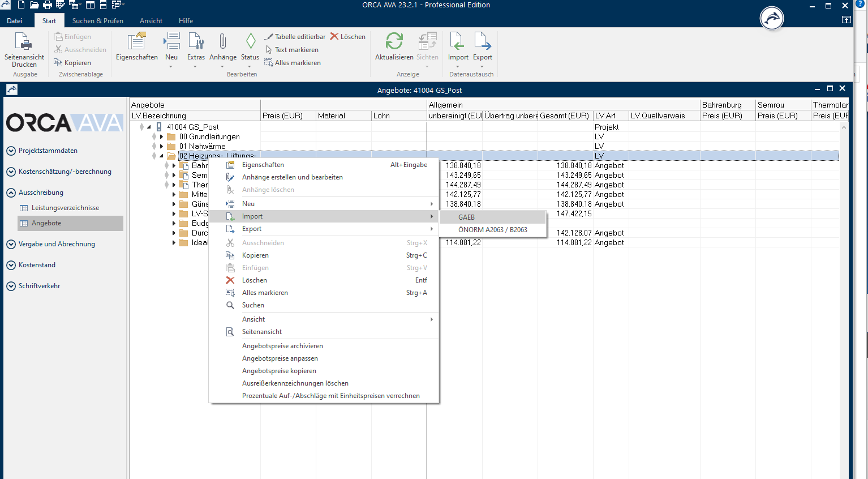Screen dimensions: 868x479
Task: Choose GAEB from the Import submenu
Action: tap(467, 217)
